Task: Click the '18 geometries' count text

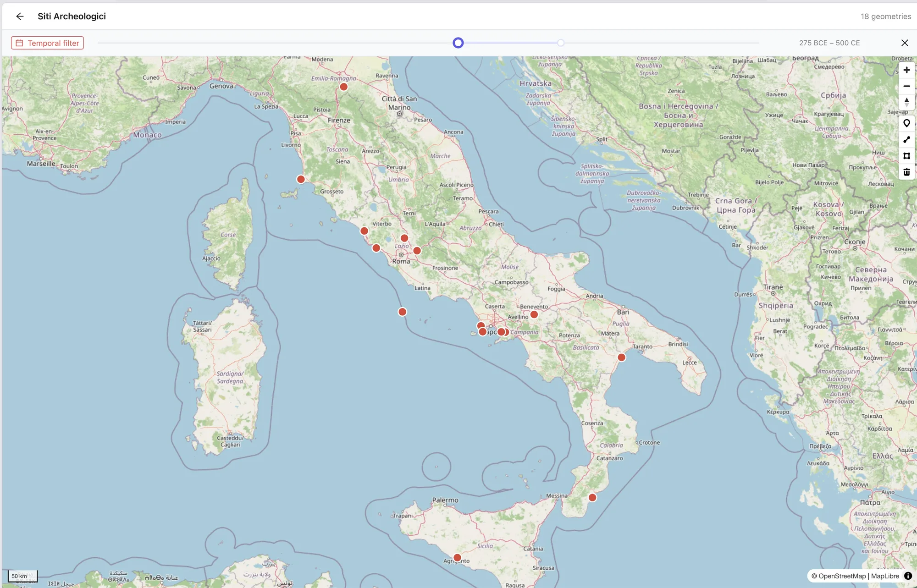Action: [x=886, y=16]
